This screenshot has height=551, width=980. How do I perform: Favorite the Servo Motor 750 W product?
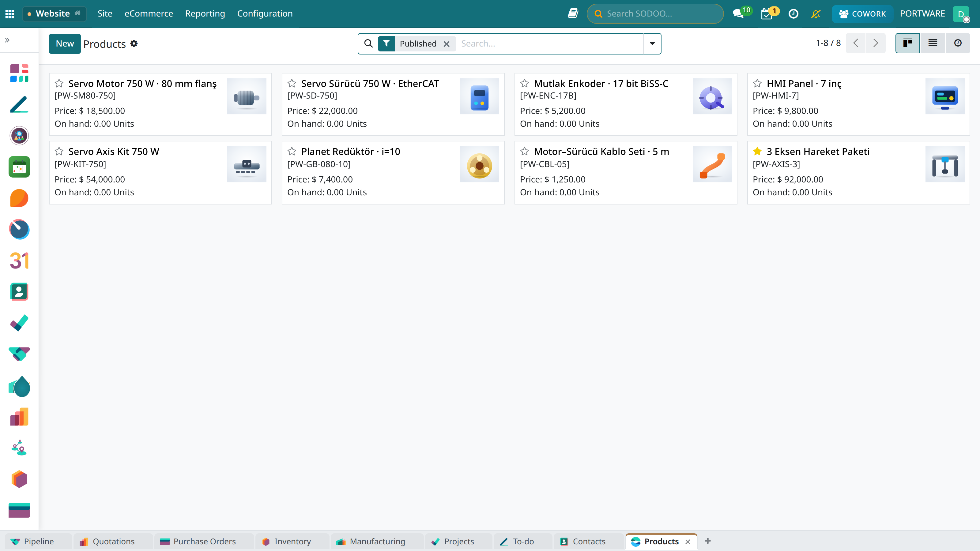click(x=59, y=83)
